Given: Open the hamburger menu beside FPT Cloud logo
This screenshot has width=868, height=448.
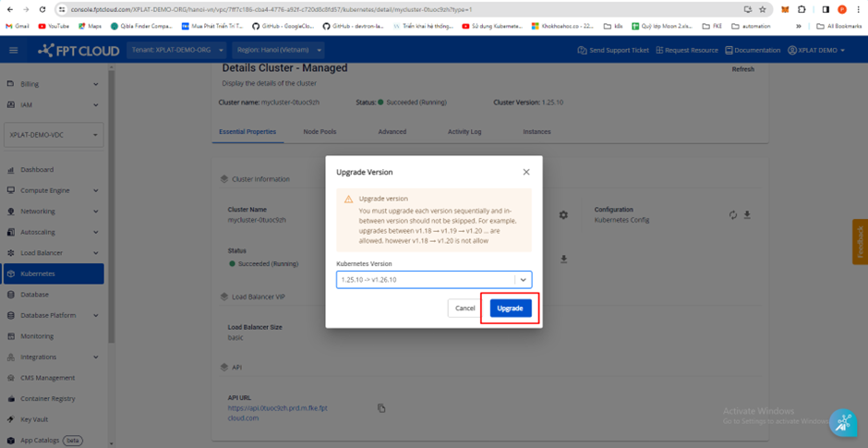Looking at the screenshot, I should click(x=13, y=50).
